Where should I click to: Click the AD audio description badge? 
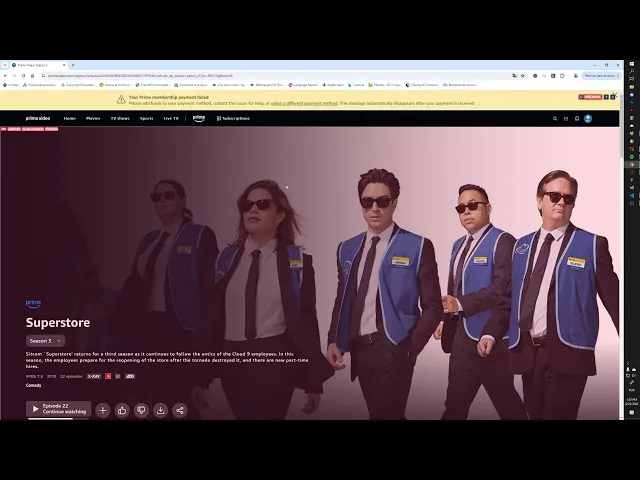(x=130, y=376)
